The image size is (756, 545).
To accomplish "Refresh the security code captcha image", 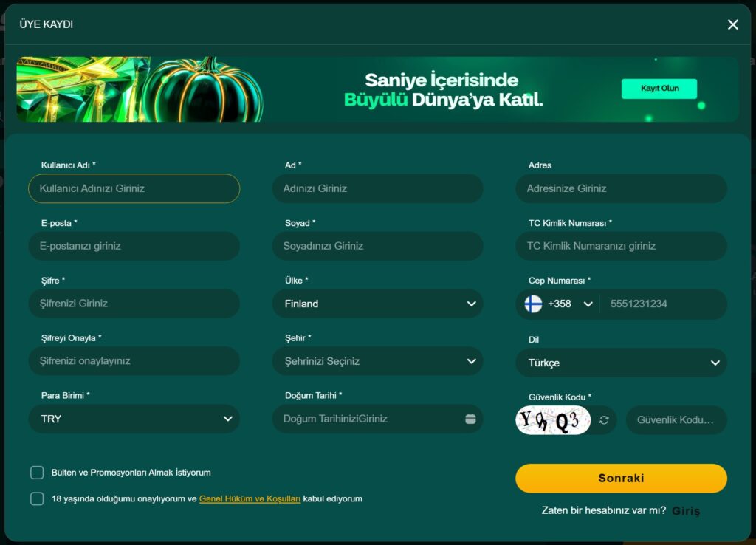I will pos(605,419).
